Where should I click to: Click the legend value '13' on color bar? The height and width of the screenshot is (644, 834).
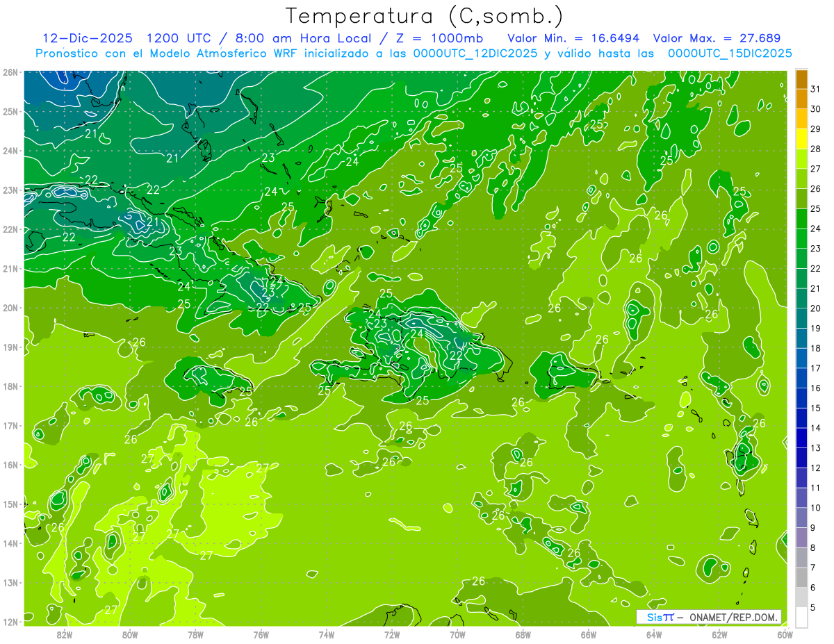coord(816,448)
